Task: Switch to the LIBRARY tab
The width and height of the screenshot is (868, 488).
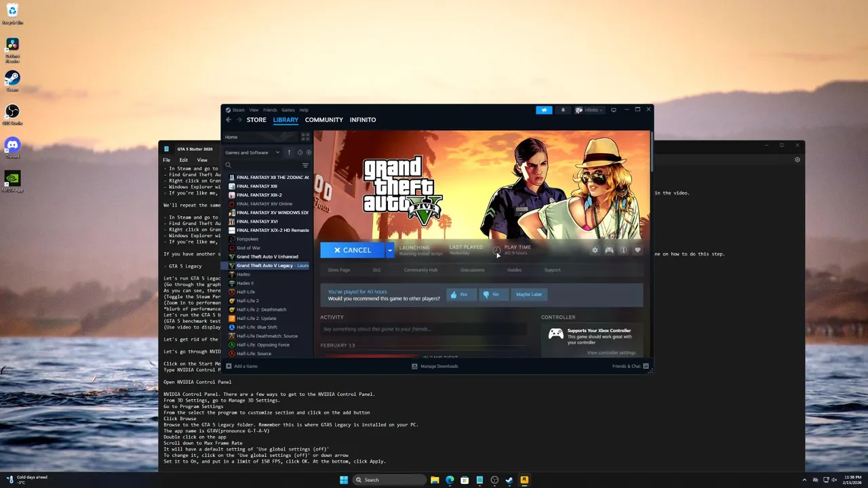Action: 285,120
